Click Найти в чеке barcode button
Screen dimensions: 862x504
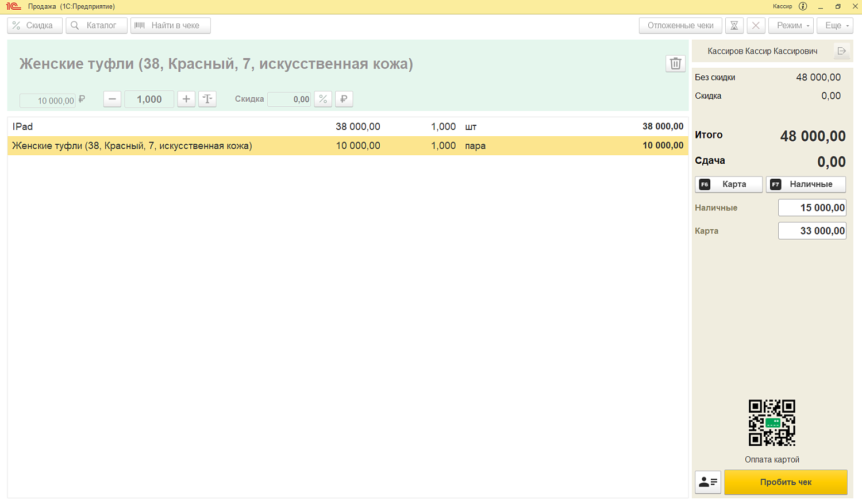171,25
